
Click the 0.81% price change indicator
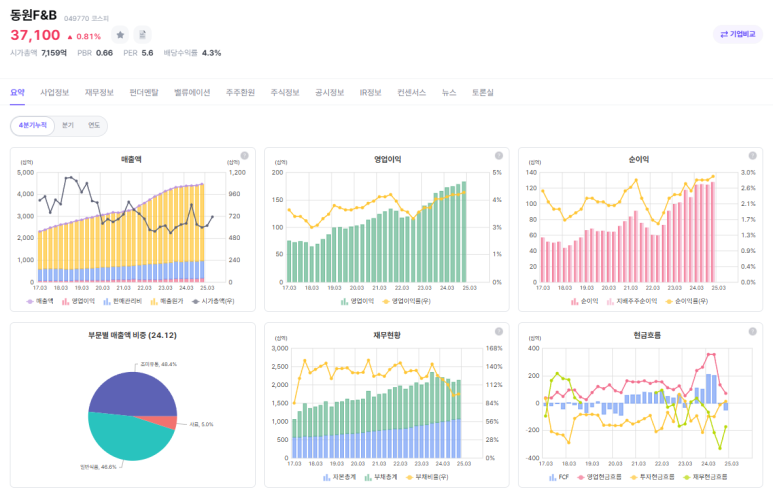(84, 36)
